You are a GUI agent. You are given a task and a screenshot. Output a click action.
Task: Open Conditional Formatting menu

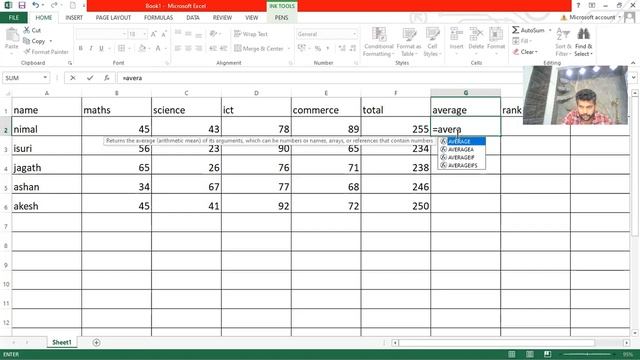378,42
